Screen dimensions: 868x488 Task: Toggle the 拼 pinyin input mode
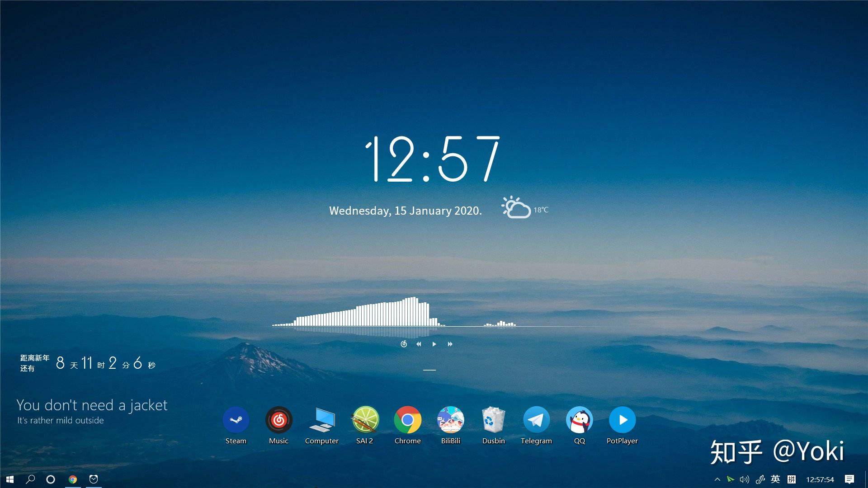pyautogui.click(x=792, y=479)
